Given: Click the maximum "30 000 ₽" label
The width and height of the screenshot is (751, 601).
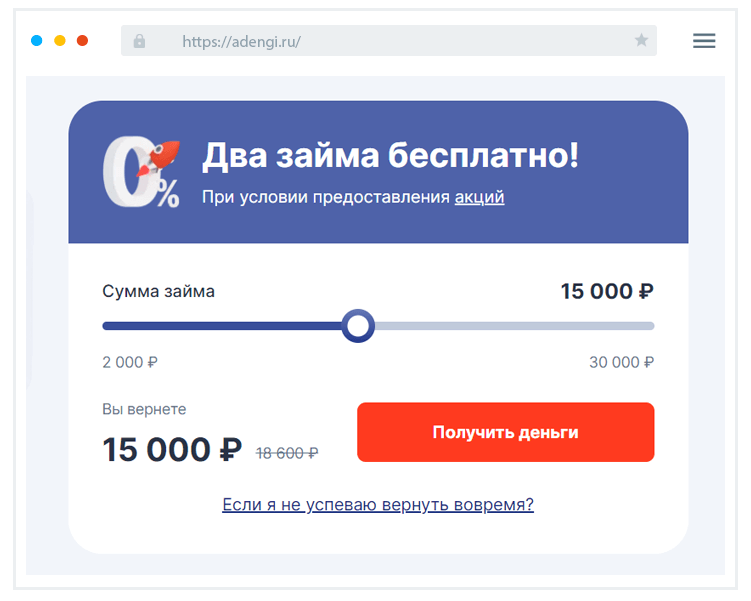Looking at the screenshot, I should click(621, 362).
